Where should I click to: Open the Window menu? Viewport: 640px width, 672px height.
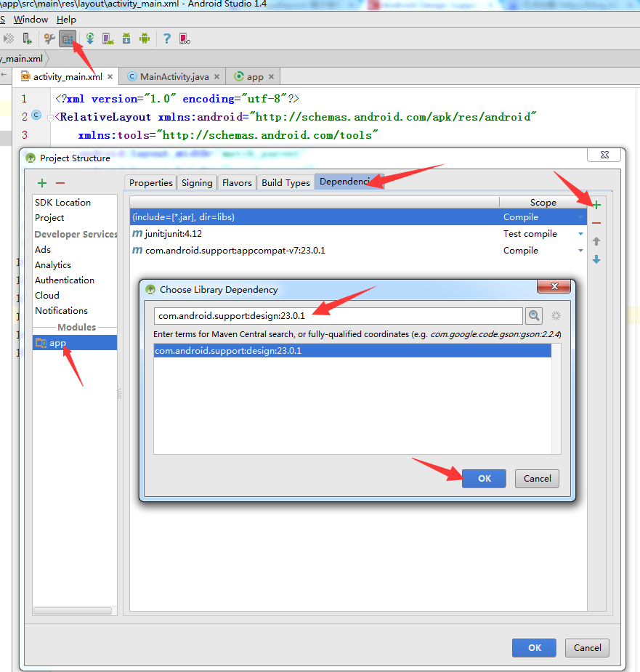[31, 20]
